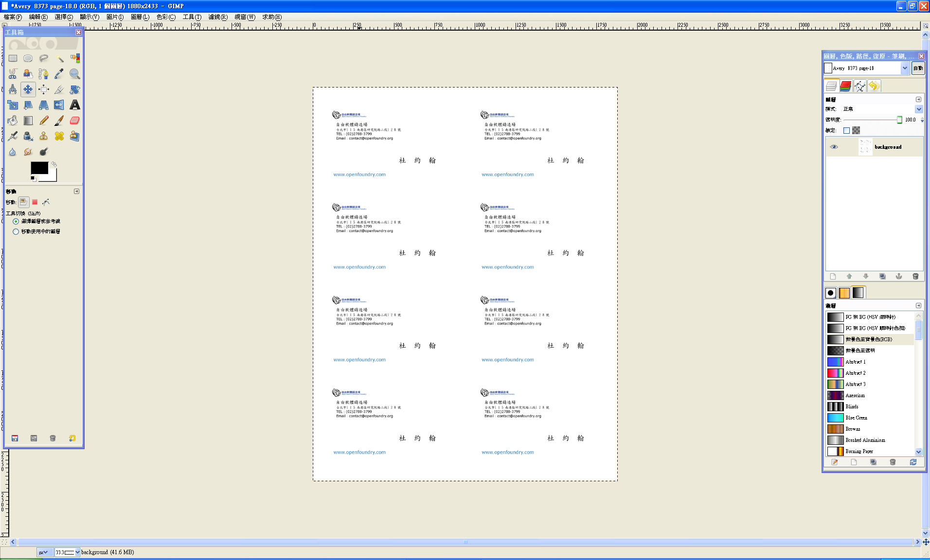Set move mode to selection
This screenshot has width=930, height=560.
pyautogui.click(x=35, y=202)
